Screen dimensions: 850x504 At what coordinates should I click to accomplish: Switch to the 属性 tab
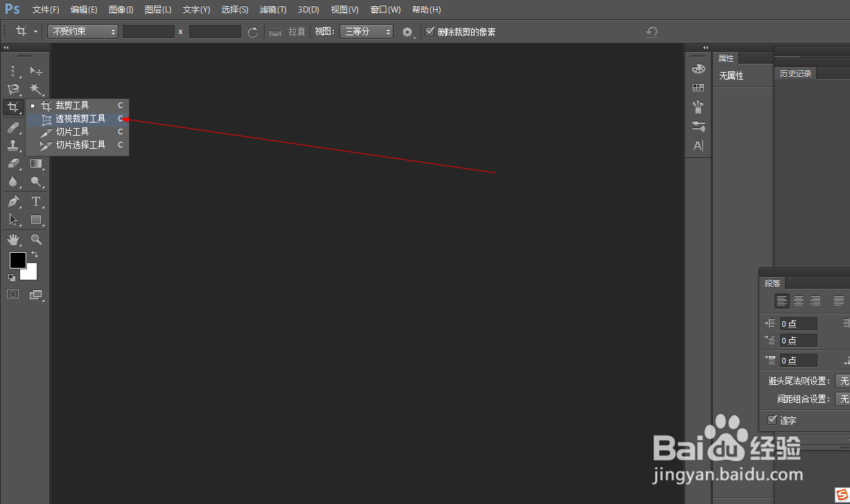(726, 58)
